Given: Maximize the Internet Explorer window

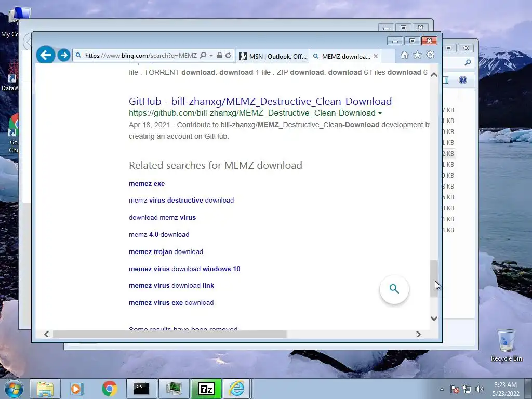Looking at the screenshot, I should [412, 41].
